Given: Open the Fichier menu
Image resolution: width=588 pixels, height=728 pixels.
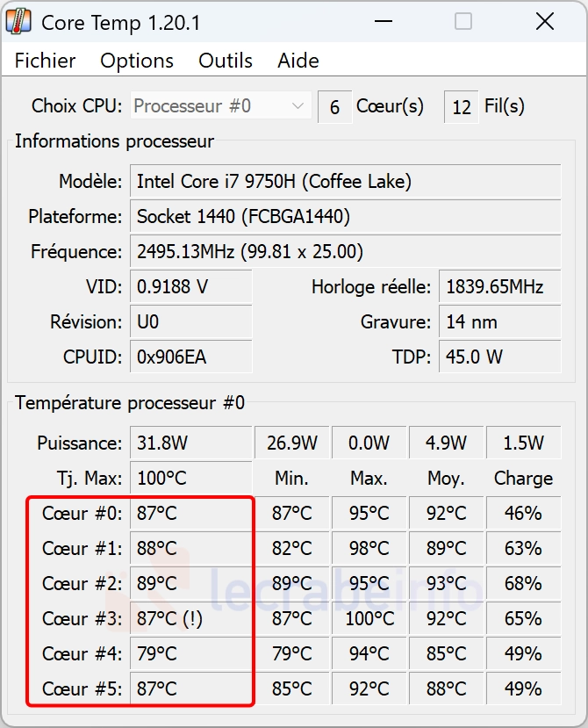Looking at the screenshot, I should [x=45, y=61].
